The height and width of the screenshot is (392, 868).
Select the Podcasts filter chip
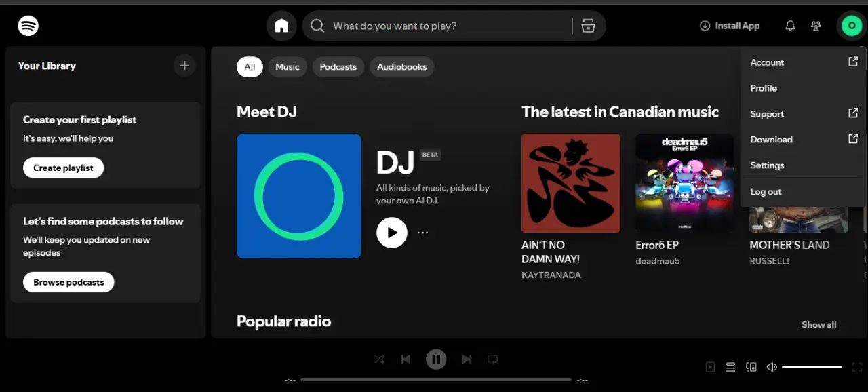pyautogui.click(x=338, y=66)
